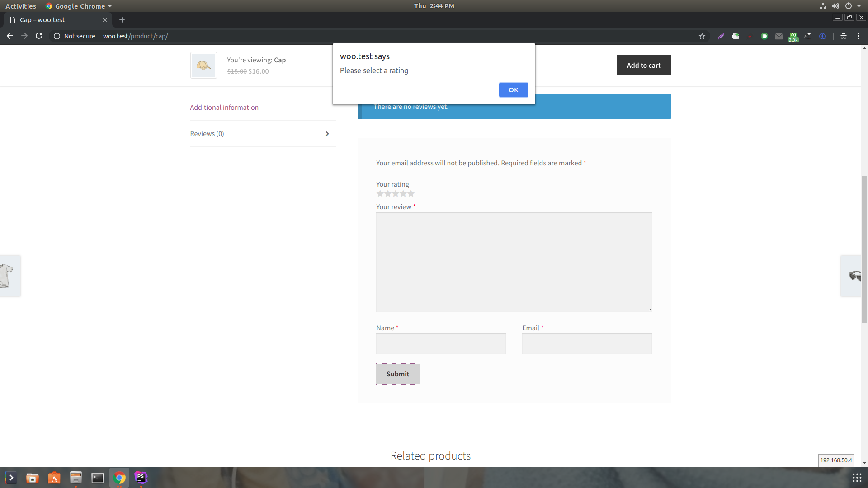Select the first rating star
Image resolution: width=868 pixels, height=488 pixels.
380,193
